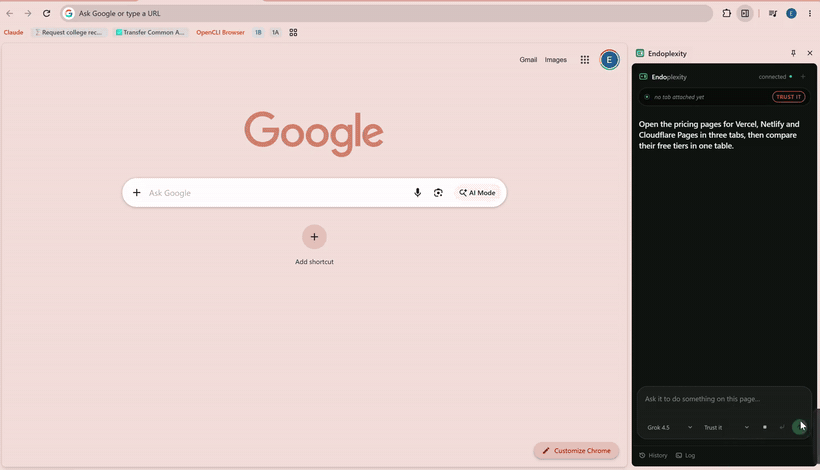Open the Extensions puzzle icon
Screen dimensions: 820x470
tap(726, 14)
